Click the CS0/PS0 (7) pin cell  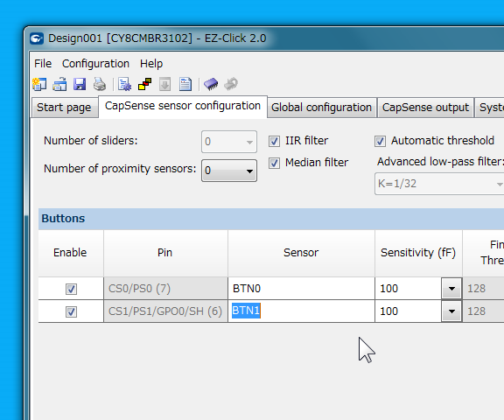165,289
